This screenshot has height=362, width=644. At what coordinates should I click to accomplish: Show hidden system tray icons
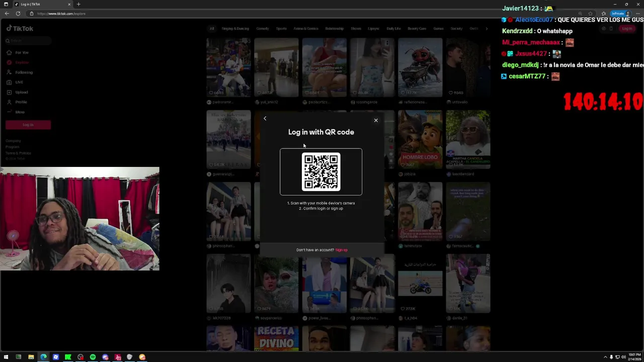pyautogui.click(x=605, y=357)
